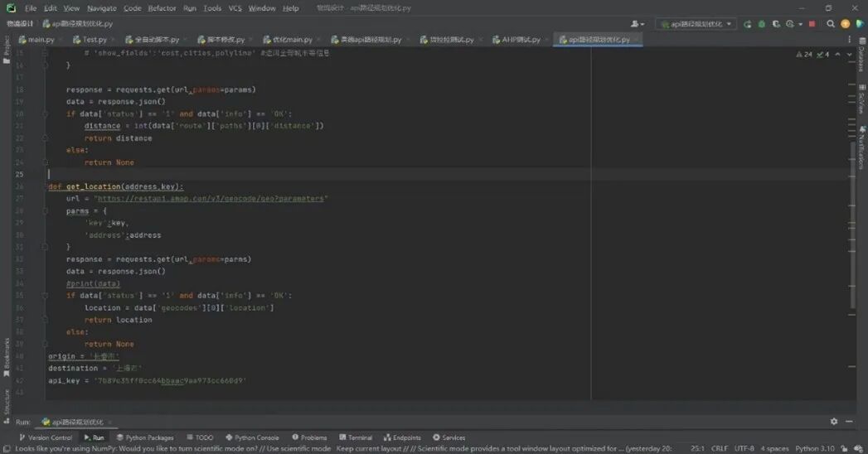Hide the Run panel with minus icon
This screenshot has height=454, width=868.
(x=849, y=422)
